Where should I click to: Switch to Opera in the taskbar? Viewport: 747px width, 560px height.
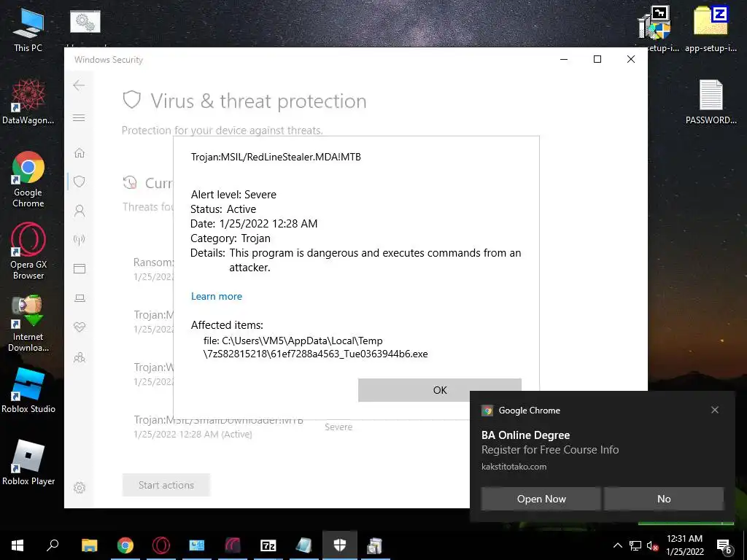click(x=161, y=545)
